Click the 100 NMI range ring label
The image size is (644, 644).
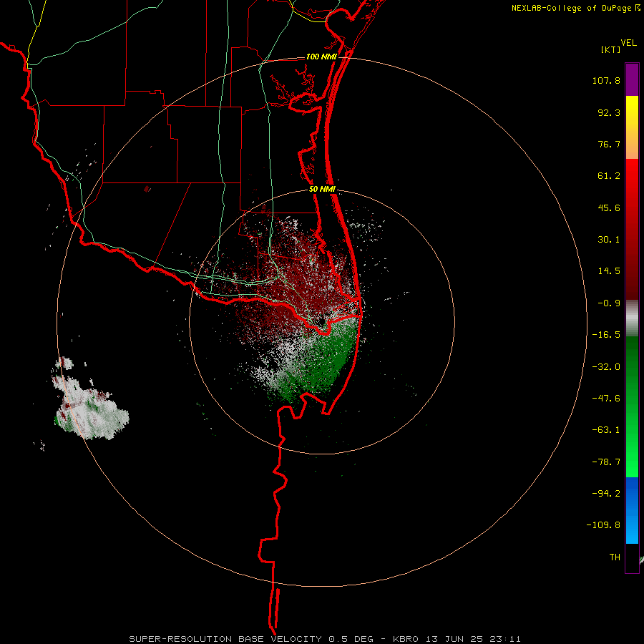tap(321, 57)
